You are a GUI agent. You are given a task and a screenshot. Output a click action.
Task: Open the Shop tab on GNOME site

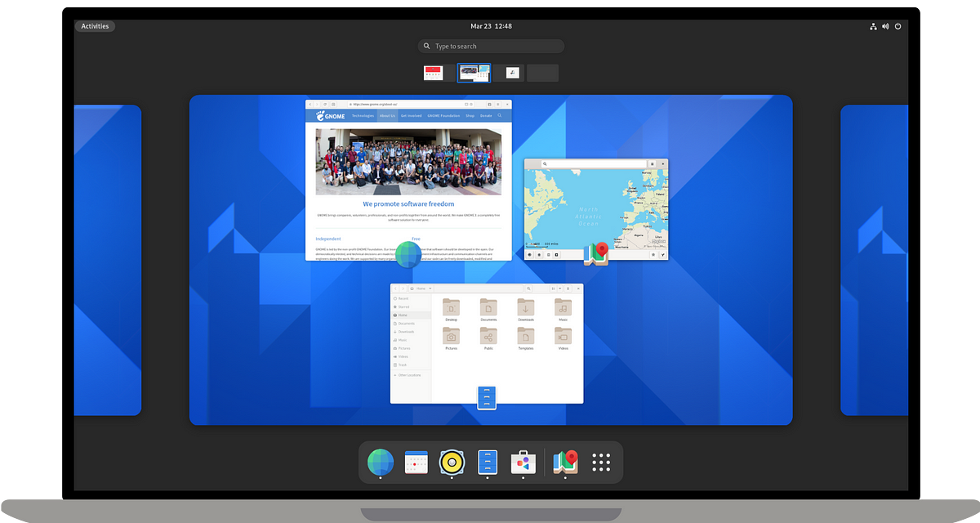click(x=470, y=116)
